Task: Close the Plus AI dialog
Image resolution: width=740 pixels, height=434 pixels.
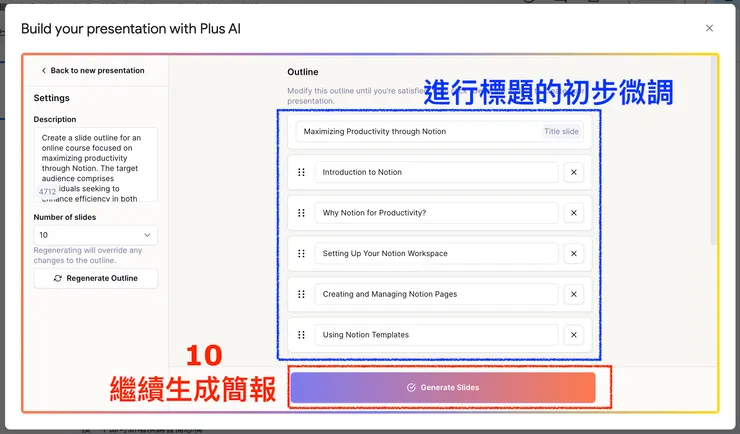Action: pyautogui.click(x=709, y=28)
